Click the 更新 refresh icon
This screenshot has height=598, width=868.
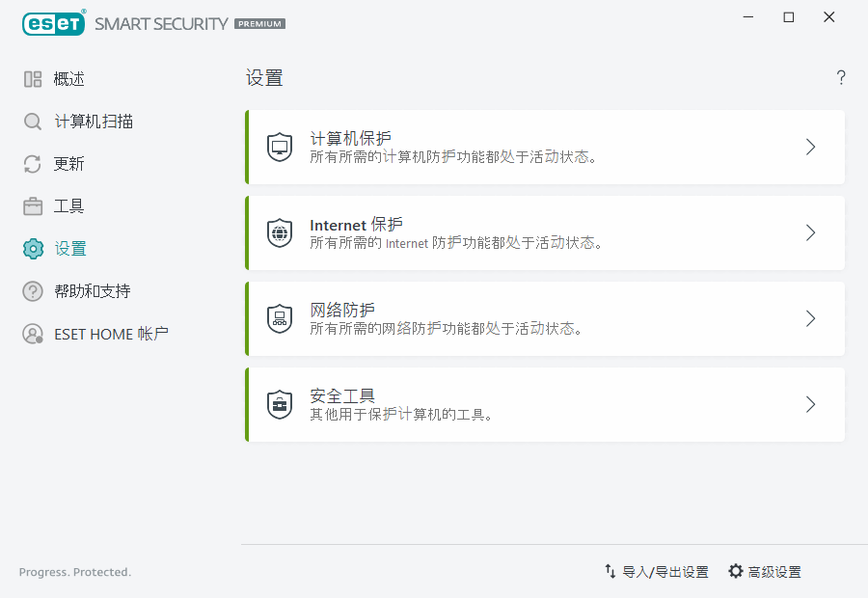(32, 163)
